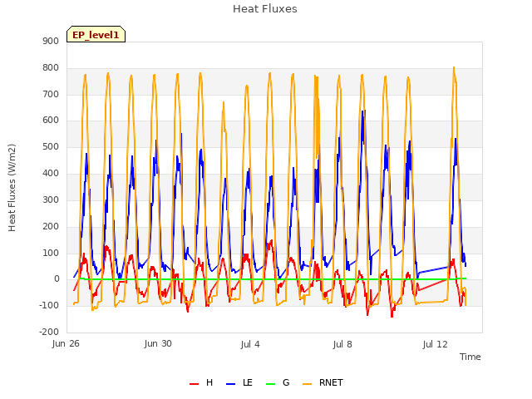Screen dimensions: 532x399
Task: Click the -200 y-axis tick label
Action: coord(49,332)
